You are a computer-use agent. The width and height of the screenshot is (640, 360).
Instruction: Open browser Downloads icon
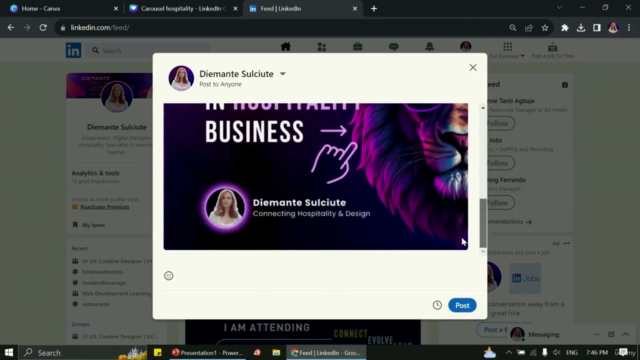click(x=581, y=28)
